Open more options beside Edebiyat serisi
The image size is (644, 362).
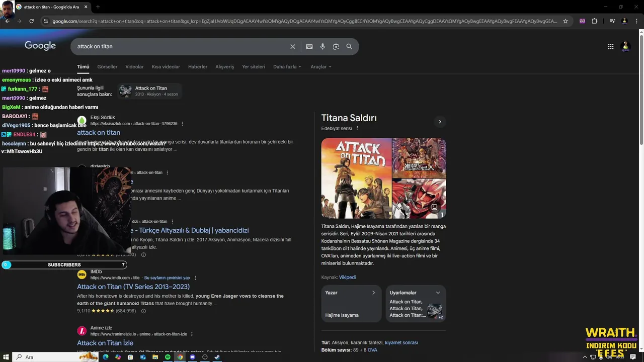pyautogui.click(x=357, y=128)
